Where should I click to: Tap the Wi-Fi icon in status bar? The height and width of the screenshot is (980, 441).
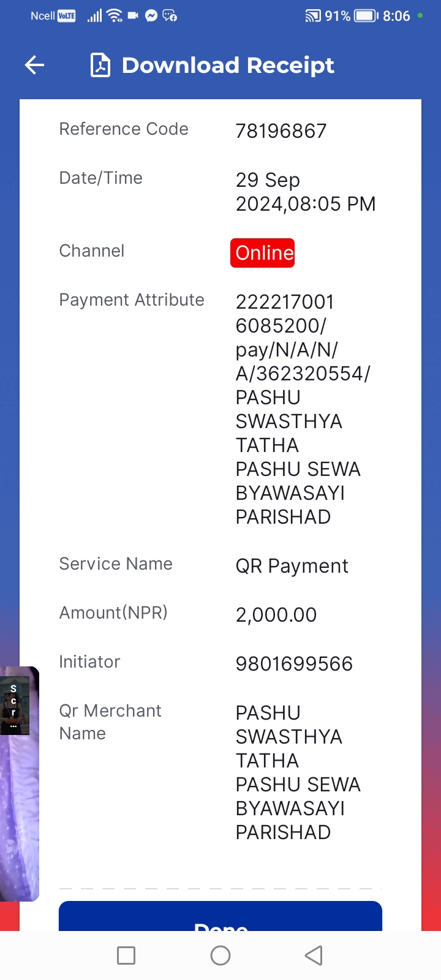pos(115,16)
